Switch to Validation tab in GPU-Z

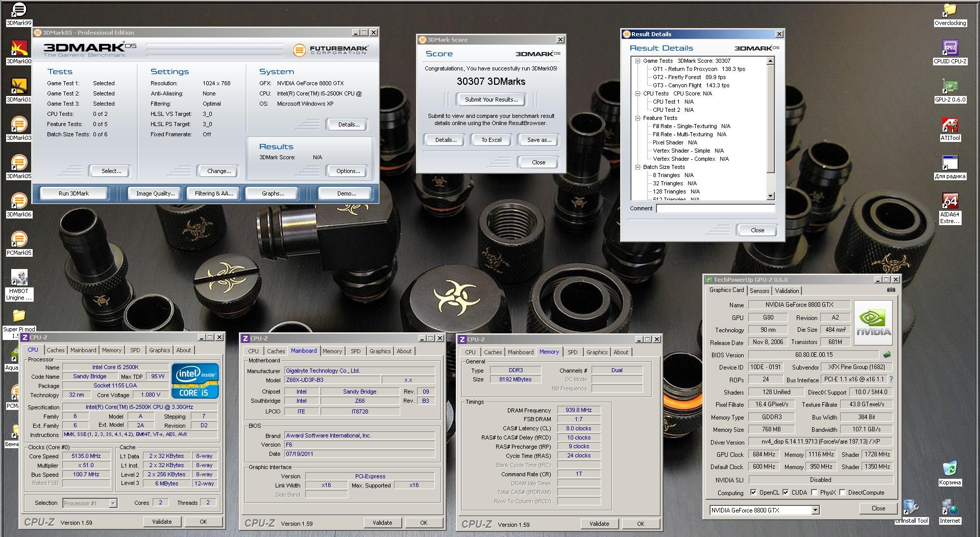(787, 290)
